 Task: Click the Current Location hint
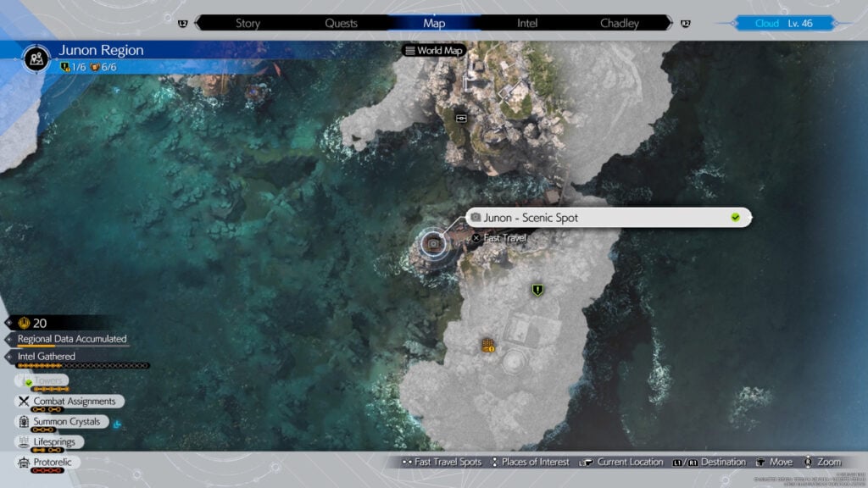[x=623, y=462]
